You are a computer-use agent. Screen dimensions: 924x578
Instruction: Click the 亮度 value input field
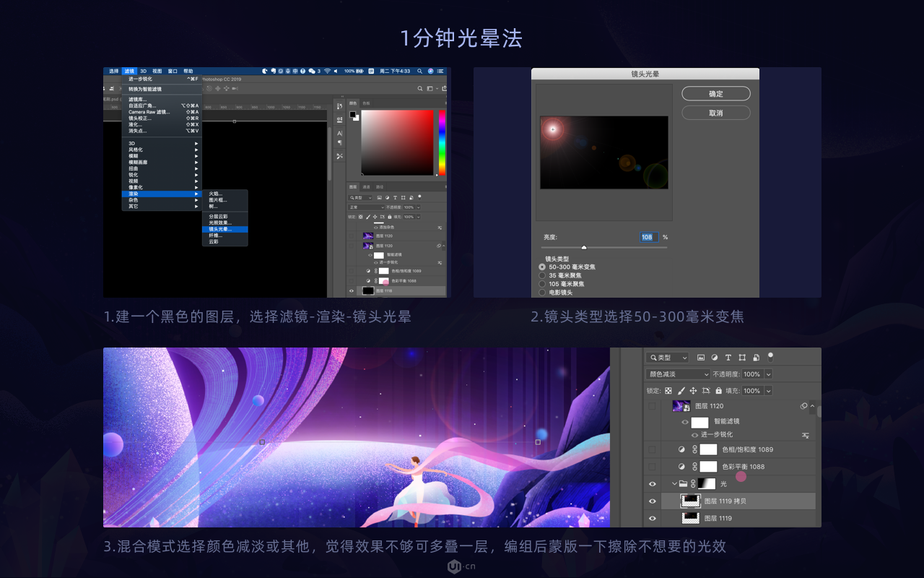pos(648,237)
